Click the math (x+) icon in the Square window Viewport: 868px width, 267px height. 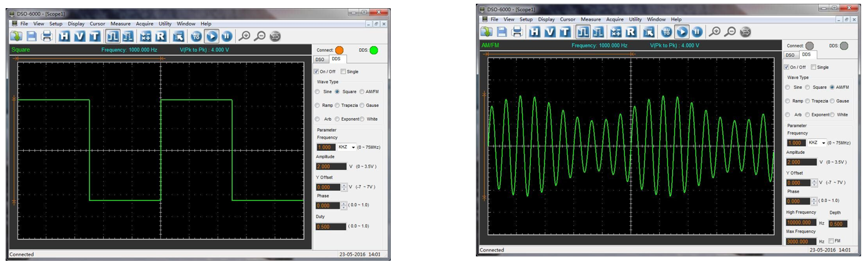(x=146, y=36)
